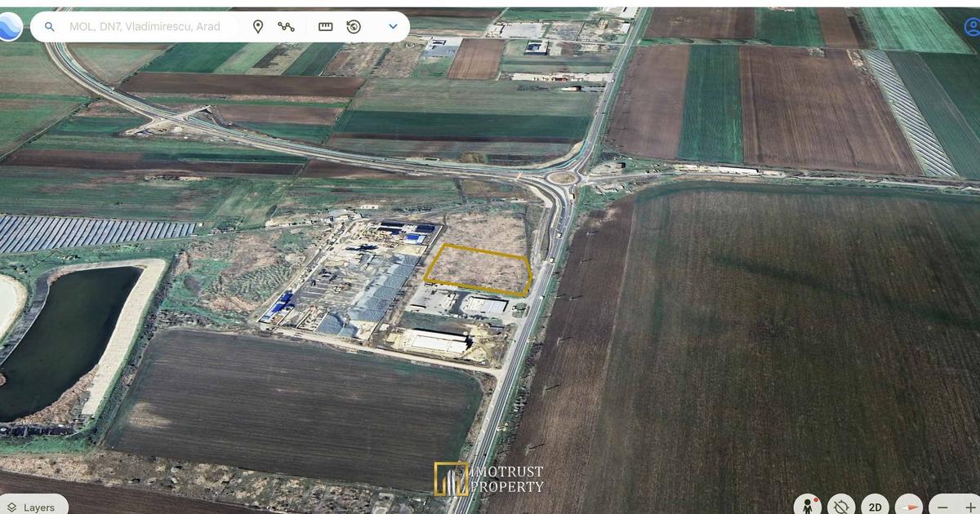Click the roundabout on the map
This screenshot has height=514, width=980.
click(x=563, y=177)
